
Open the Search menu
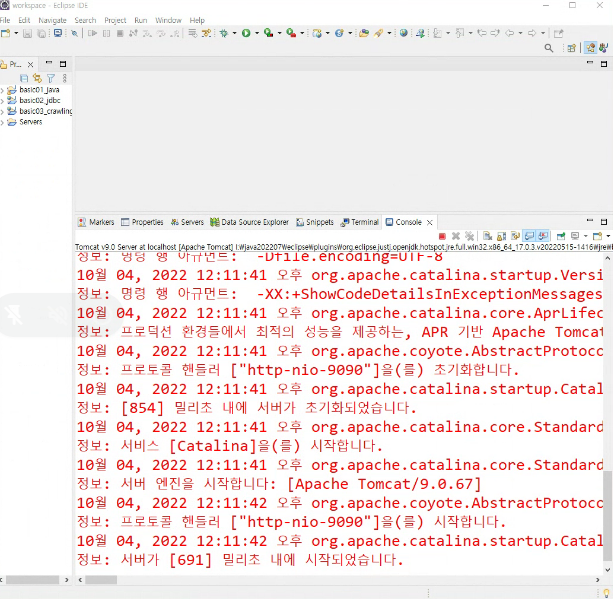[85, 20]
